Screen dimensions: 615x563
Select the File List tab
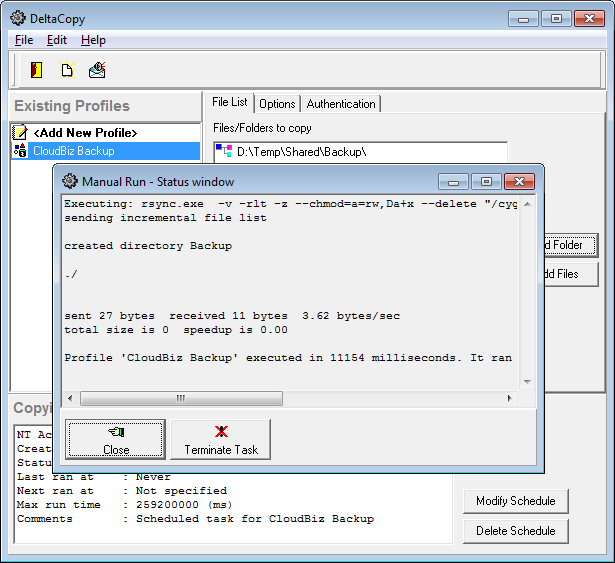(229, 102)
